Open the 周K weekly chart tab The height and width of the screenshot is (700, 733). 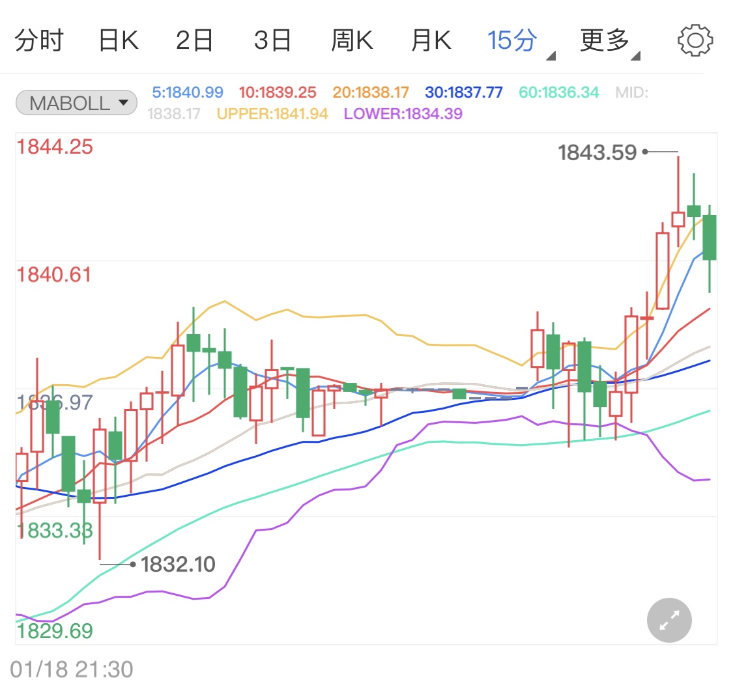point(352,40)
